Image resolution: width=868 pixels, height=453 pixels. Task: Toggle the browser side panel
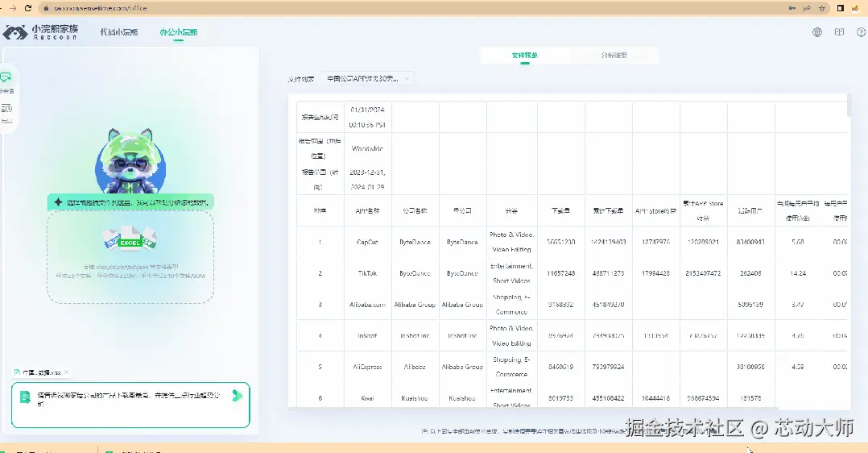pyautogui.click(x=841, y=8)
